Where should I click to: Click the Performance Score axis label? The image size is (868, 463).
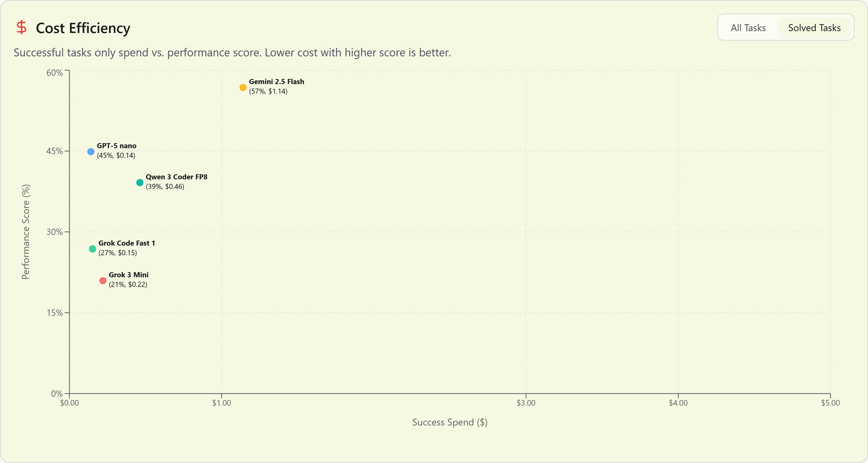26,230
